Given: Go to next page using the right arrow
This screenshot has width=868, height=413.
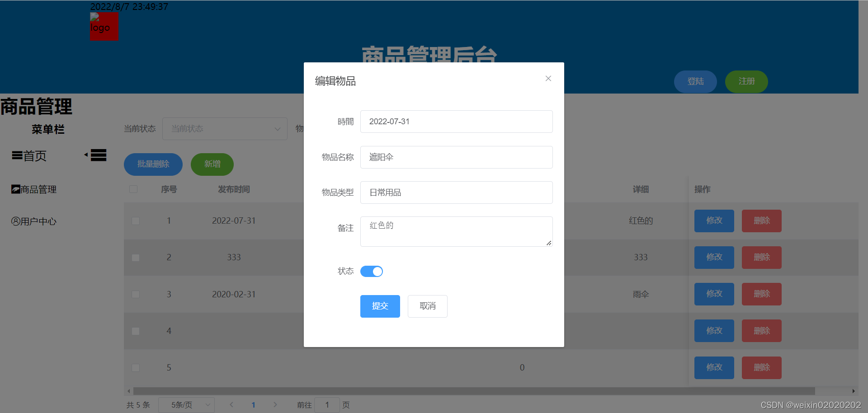Looking at the screenshot, I should click(275, 405).
